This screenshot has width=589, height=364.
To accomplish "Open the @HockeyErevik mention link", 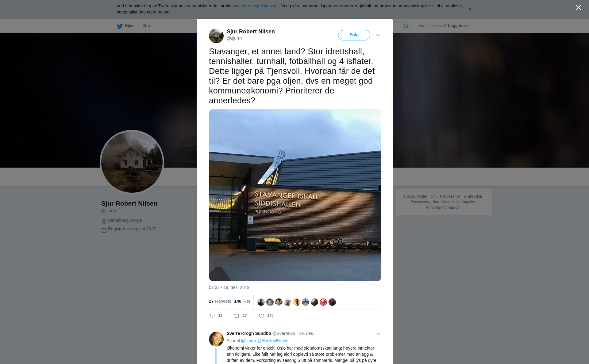I will pos(272,341).
